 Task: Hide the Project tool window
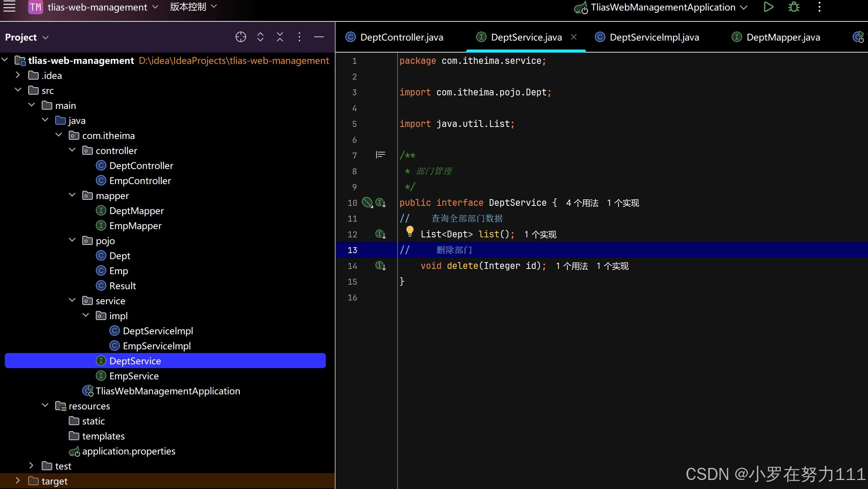click(319, 37)
